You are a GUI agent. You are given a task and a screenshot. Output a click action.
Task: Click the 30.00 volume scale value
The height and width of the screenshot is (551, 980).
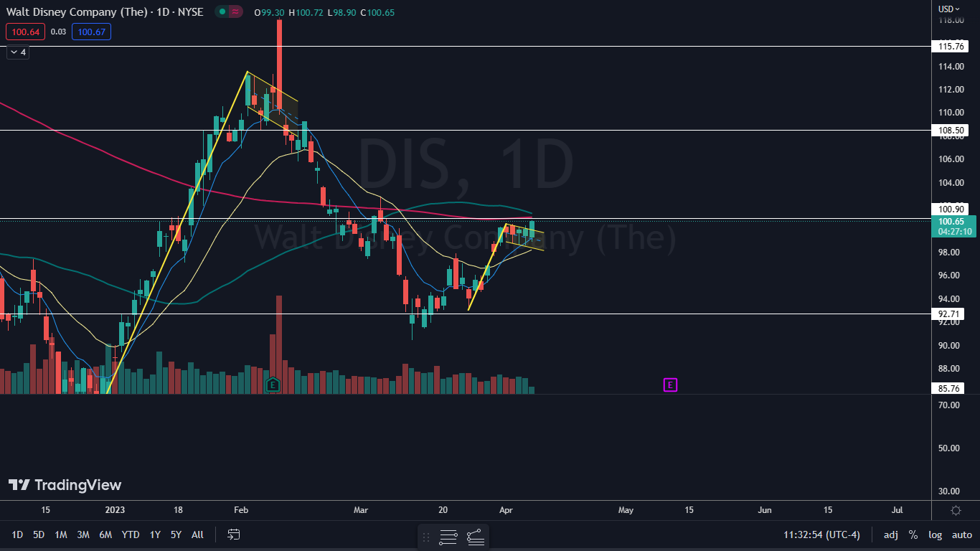click(950, 491)
